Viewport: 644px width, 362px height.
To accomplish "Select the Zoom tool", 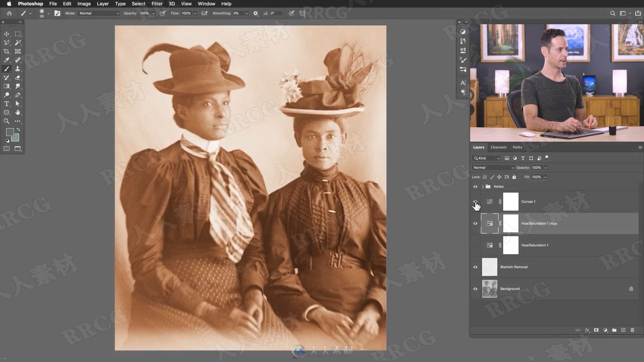I will 6,121.
